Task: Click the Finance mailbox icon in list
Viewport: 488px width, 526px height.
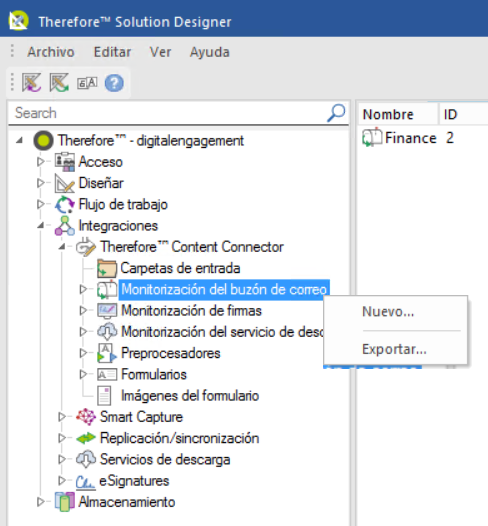Action: [x=372, y=137]
